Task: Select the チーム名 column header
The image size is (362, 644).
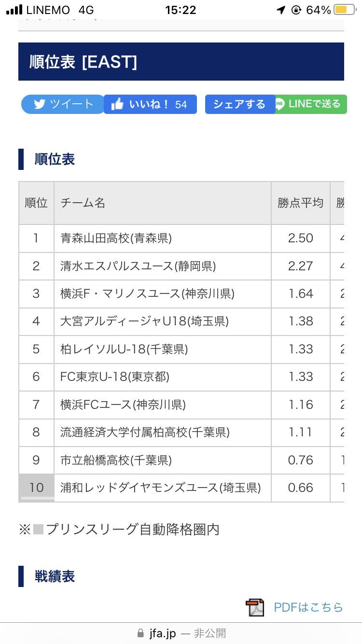Action: (163, 203)
